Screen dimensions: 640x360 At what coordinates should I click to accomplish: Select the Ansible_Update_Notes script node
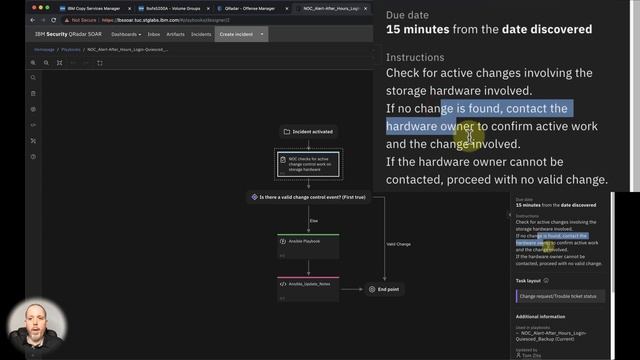coord(308,289)
